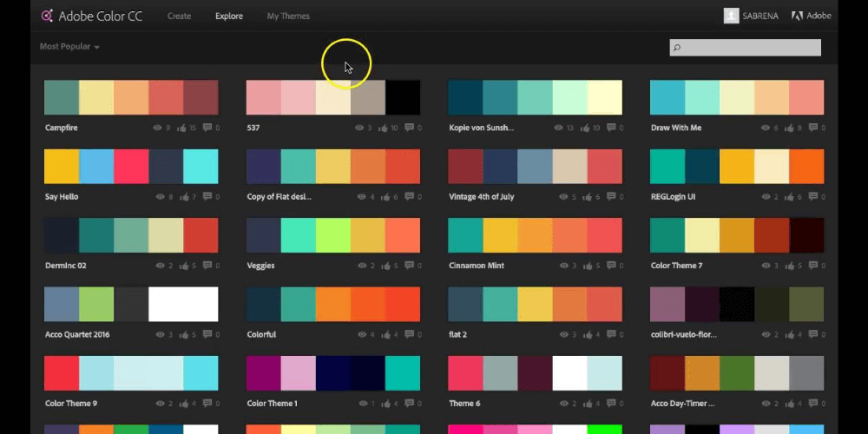
Task: Select the colibri-vuelo-flor palette strip
Action: click(737, 304)
